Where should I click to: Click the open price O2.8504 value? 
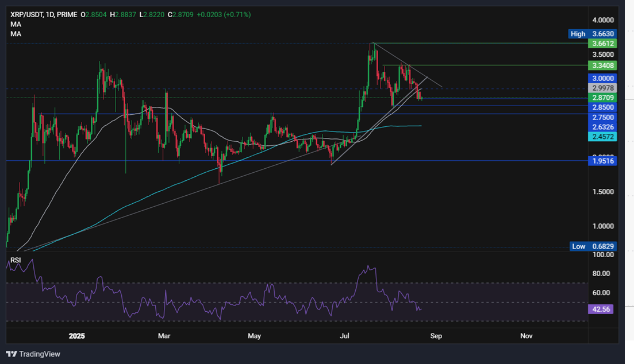pyautogui.click(x=94, y=14)
